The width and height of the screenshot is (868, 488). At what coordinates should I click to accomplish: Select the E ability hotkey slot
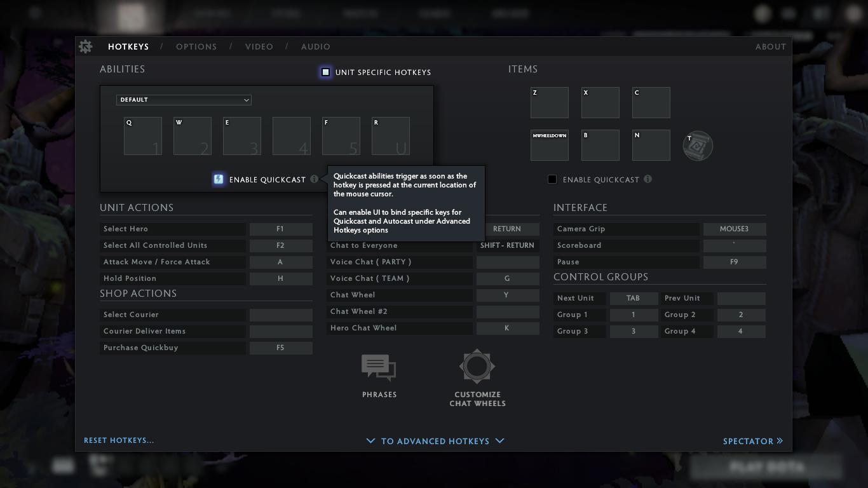click(242, 136)
